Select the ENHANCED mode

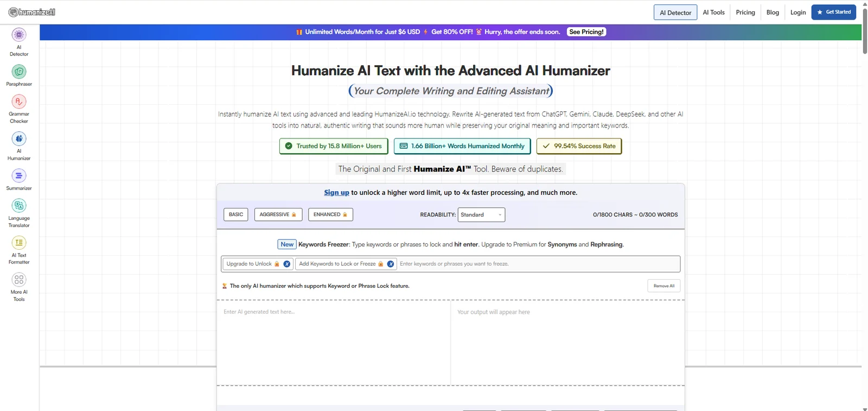click(x=330, y=214)
